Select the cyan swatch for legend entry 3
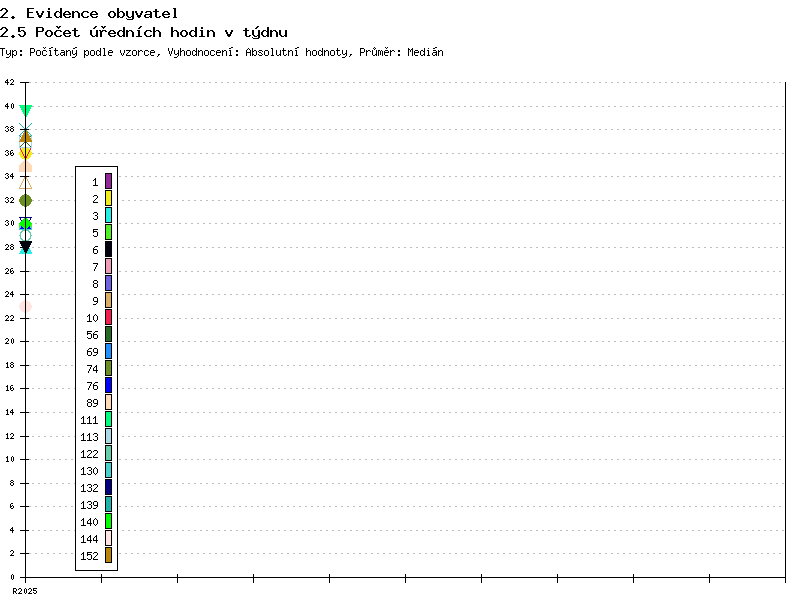This screenshot has height=600, width=800. point(108,215)
